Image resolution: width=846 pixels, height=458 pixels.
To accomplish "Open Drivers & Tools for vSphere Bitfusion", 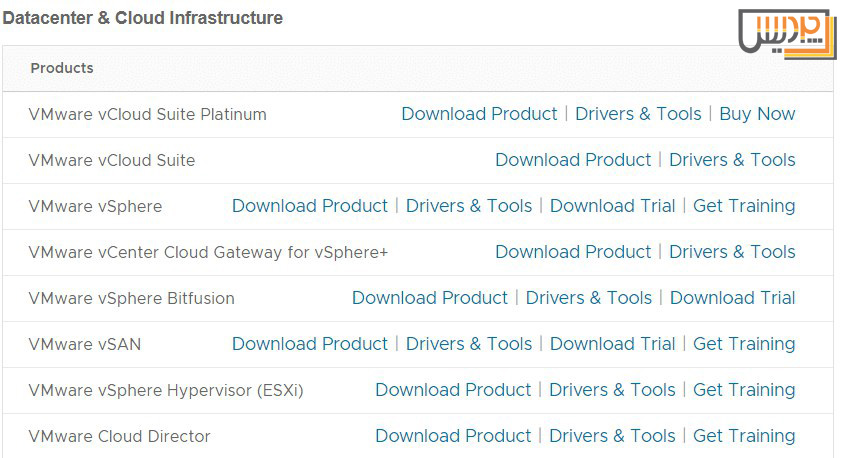I will pos(589,297).
